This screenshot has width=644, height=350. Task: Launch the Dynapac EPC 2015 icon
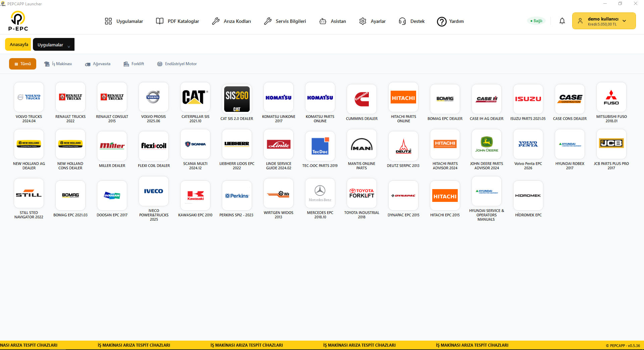point(403,195)
